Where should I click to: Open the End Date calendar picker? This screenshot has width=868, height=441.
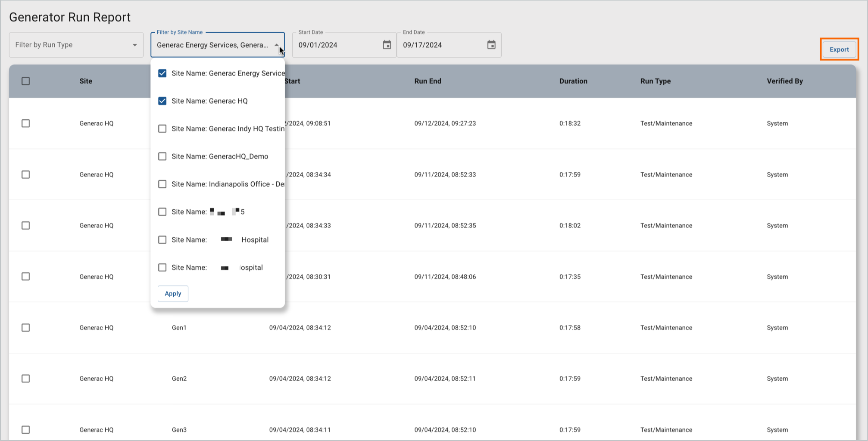[x=491, y=45]
